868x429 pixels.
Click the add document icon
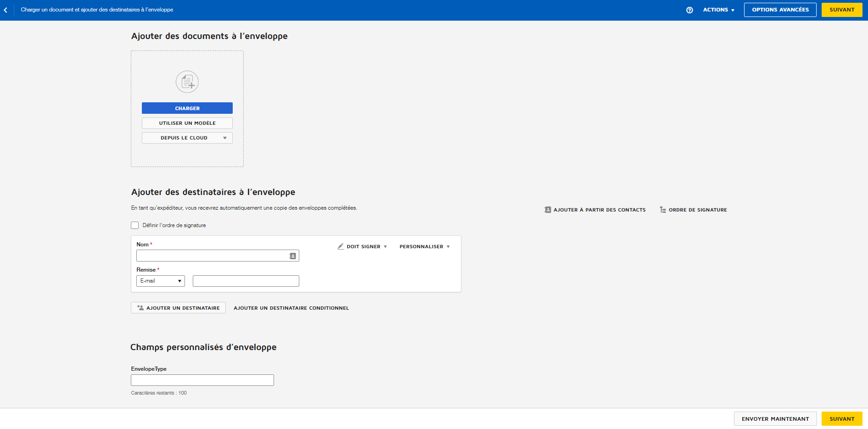[x=187, y=82]
